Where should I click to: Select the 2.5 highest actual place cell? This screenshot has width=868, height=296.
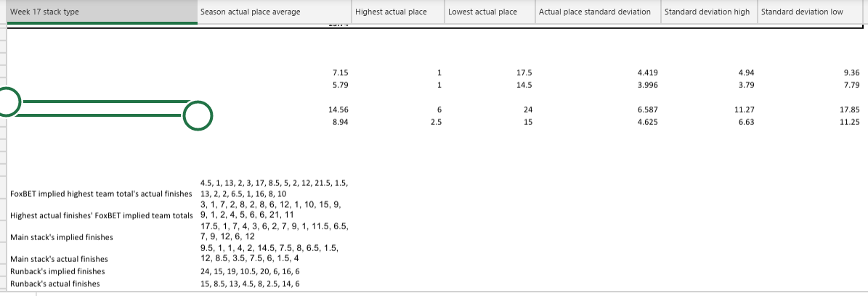pos(398,123)
